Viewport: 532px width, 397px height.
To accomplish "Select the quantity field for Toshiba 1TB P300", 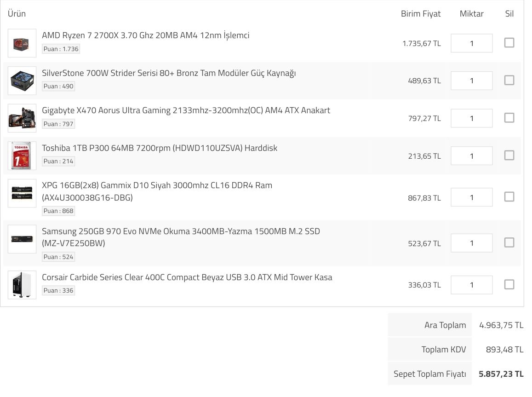I will (472, 156).
